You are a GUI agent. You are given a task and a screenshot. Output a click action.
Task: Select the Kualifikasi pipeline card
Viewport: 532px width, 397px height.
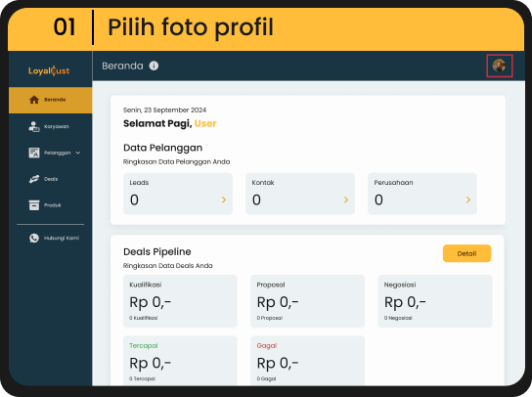[x=180, y=301]
